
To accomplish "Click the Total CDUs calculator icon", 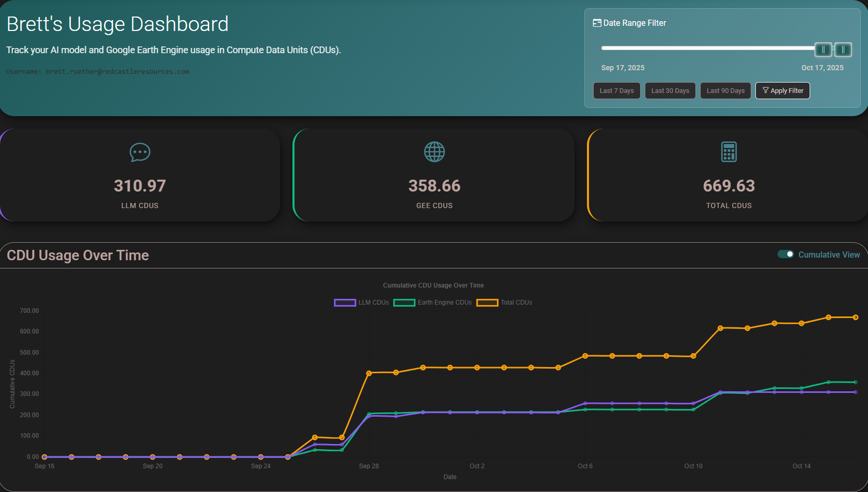I will [729, 152].
